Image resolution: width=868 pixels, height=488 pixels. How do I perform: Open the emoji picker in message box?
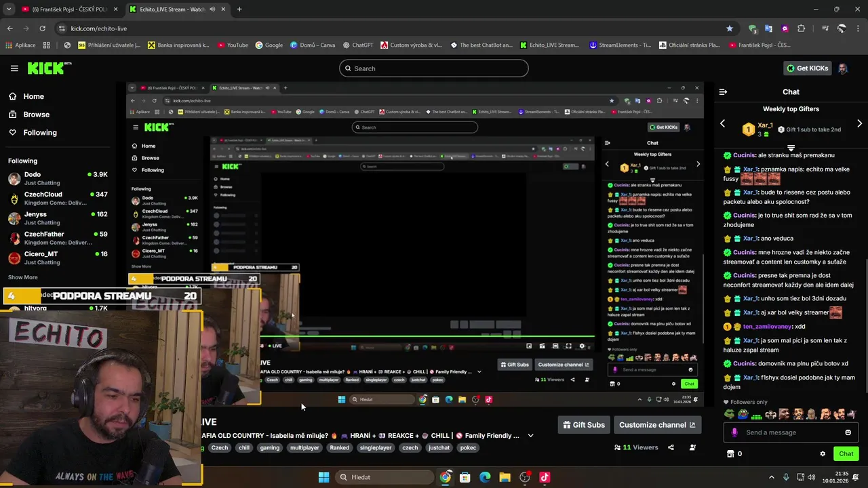tap(848, 432)
